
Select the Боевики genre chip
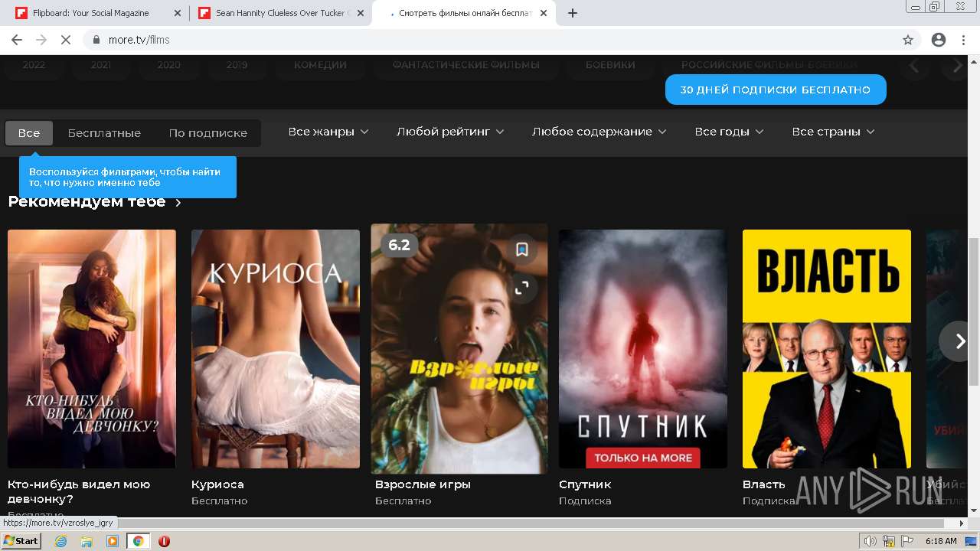pyautogui.click(x=610, y=66)
